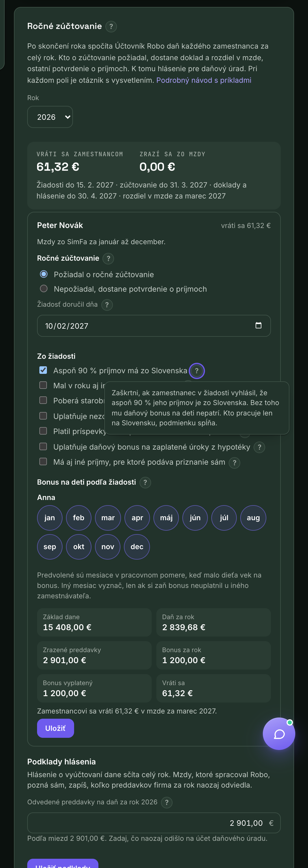Open the Rok year dropdown

click(x=50, y=117)
